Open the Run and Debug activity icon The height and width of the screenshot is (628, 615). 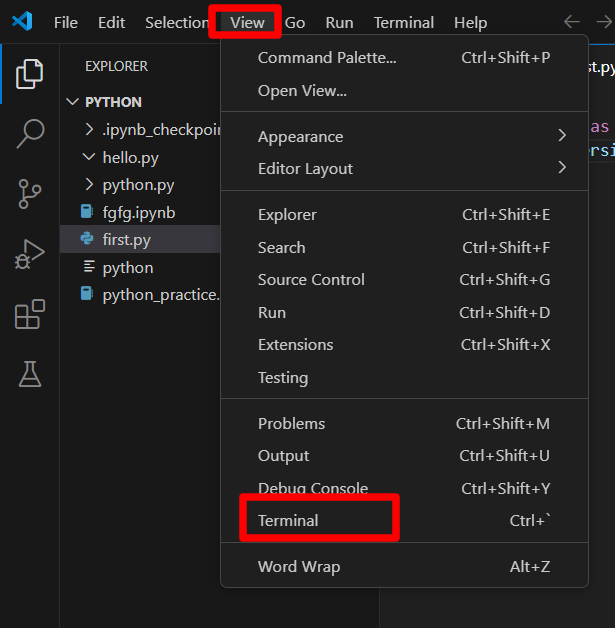tap(30, 254)
